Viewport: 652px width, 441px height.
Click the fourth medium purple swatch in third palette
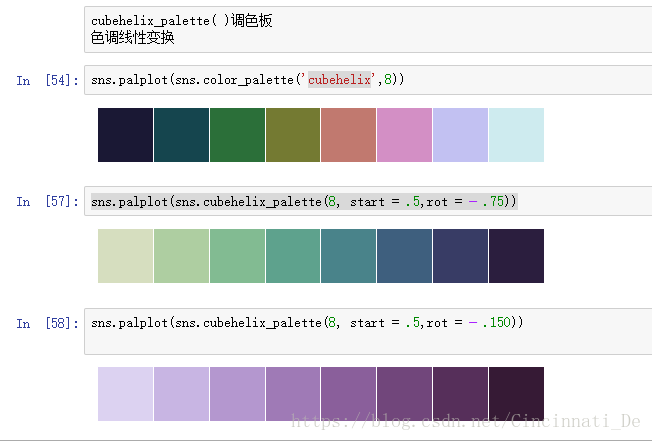293,394
